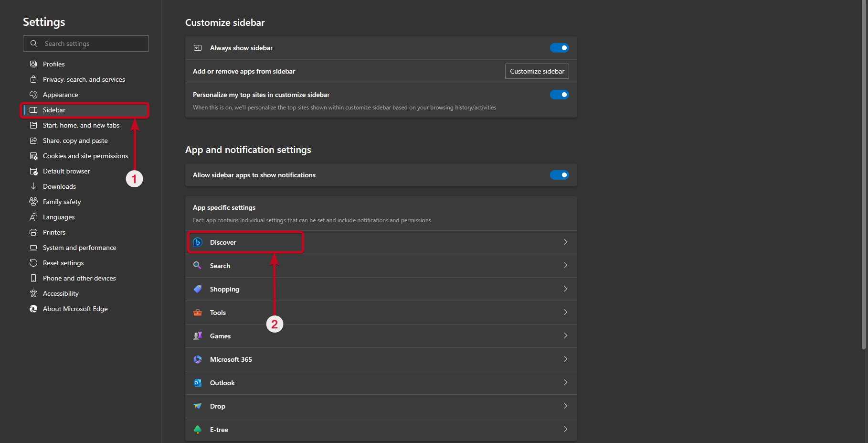
Task: Open Privacy, search, and services settings
Action: 84,79
